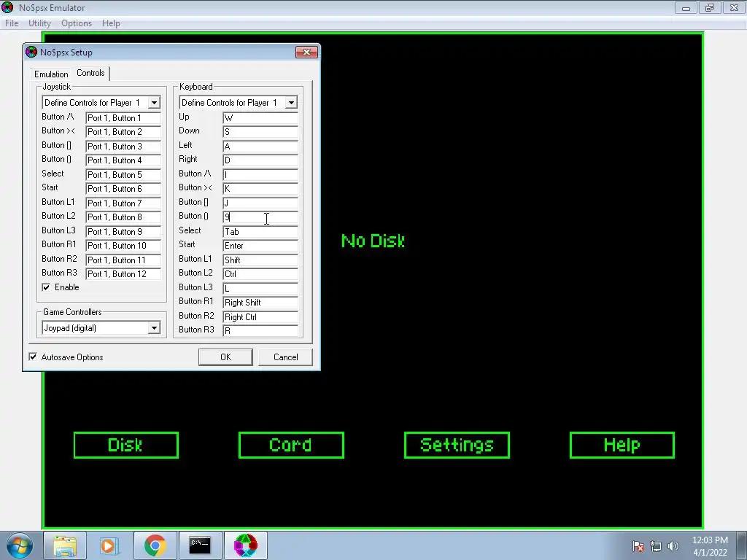Viewport: 747px width, 560px height.
Task: Click the NoSpsx emulator taskbar icon
Action: [x=245, y=545]
